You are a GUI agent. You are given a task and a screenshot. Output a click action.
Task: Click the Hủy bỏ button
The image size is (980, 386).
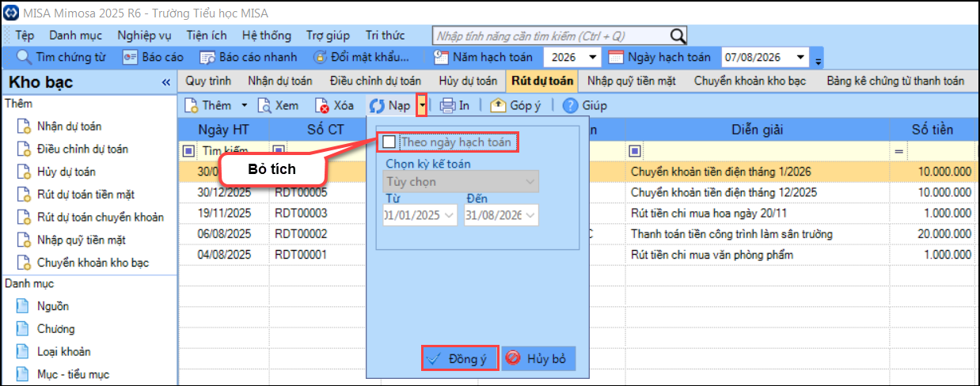point(538,358)
